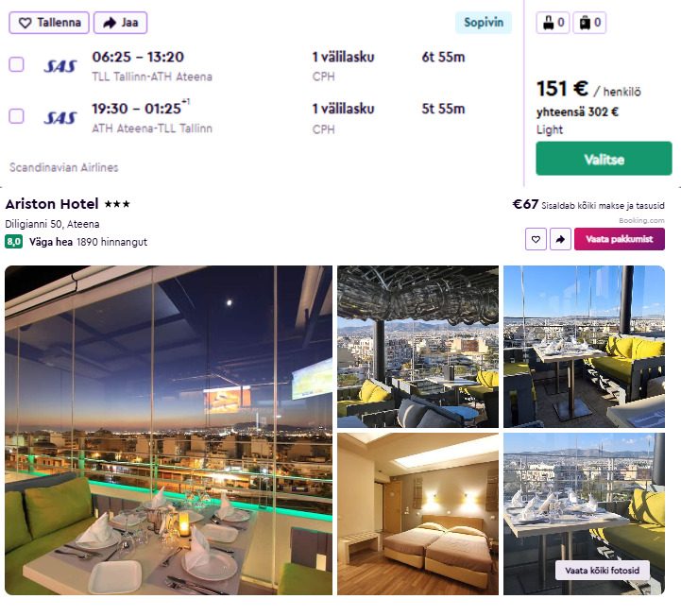The image size is (681, 616).
Task: Click the SAS logo on the outbound flight
Action: click(60, 66)
